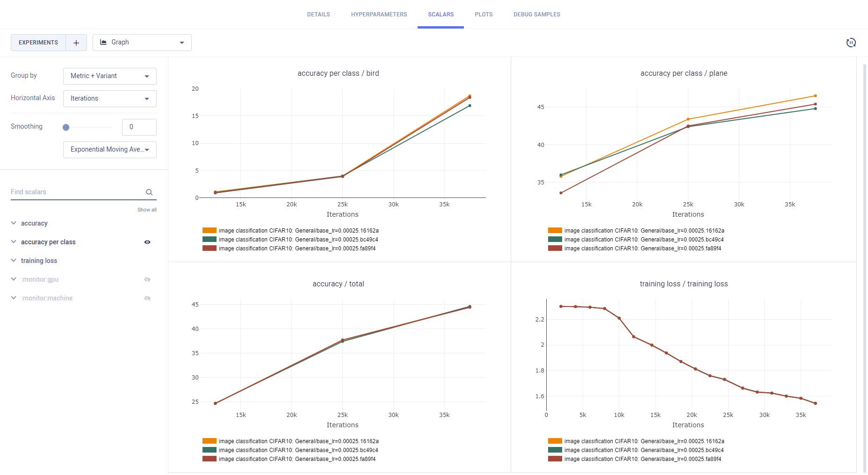The width and height of the screenshot is (868, 475).
Task: Show the :monitor:machine metric plots
Action: tap(147, 298)
